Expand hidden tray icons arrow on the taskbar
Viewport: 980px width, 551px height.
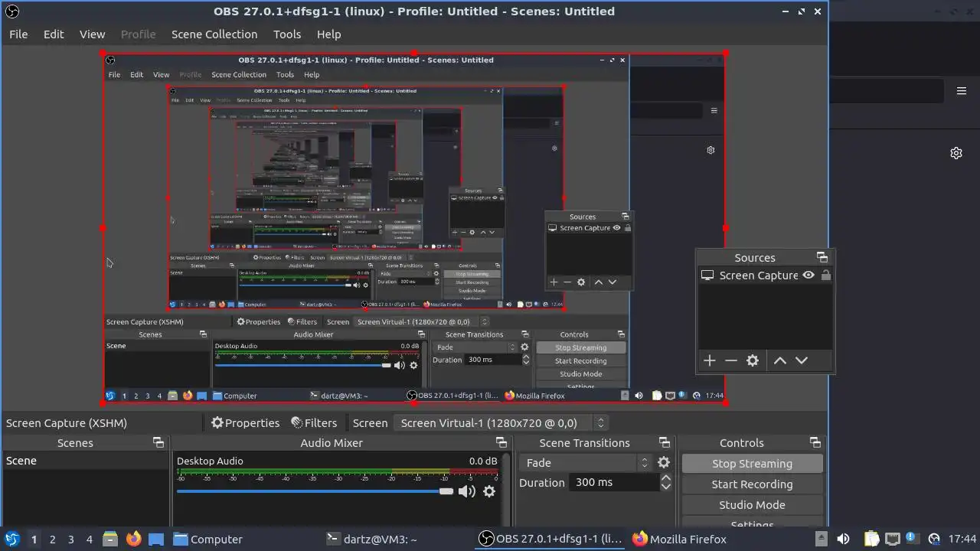(x=821, y=539)
